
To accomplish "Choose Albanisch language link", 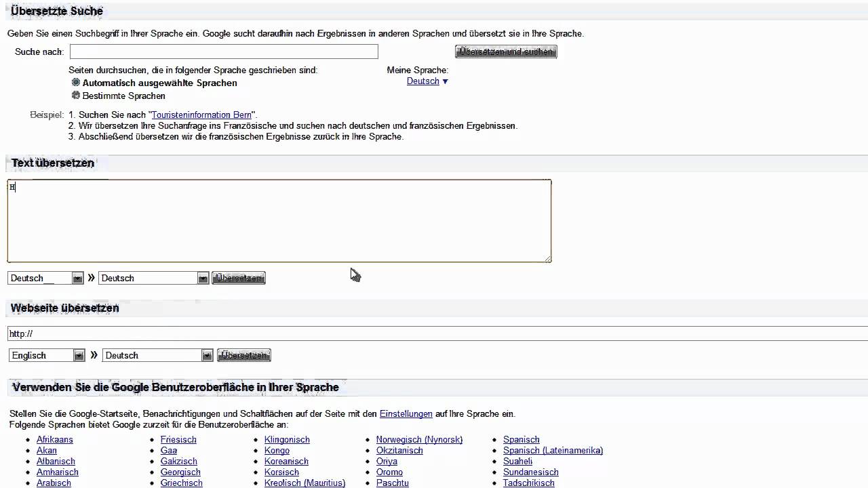I will [56, 461].
